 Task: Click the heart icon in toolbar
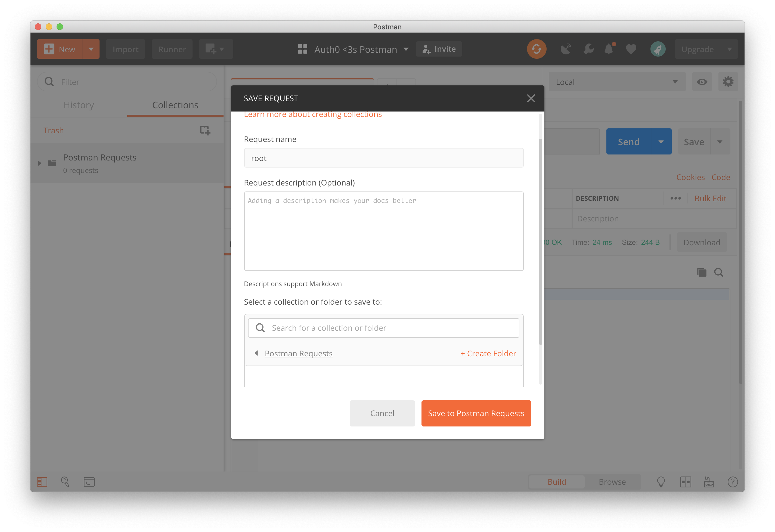[x=631, y=49]
